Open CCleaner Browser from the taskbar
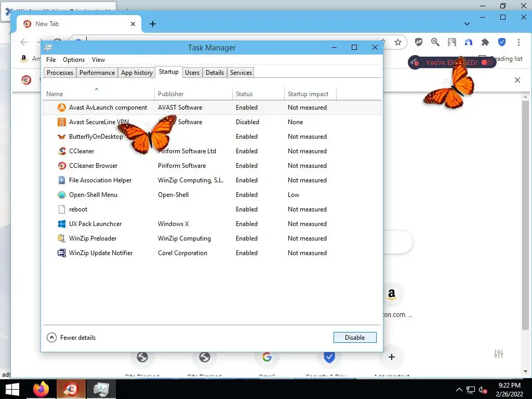The height and width of the screenshot is (399, 532). [x=71, y=389]
